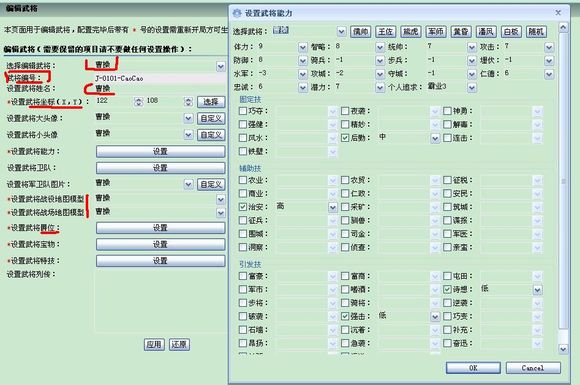The width and height of the screenshot is (580, 385).
Task: Close the 设置武将能力 dialog
Action: click(x=558, y=13)
